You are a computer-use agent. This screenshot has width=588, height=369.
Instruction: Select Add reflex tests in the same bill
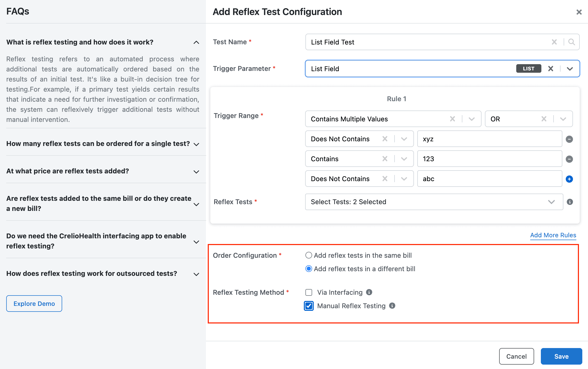[x=309, y=255]
